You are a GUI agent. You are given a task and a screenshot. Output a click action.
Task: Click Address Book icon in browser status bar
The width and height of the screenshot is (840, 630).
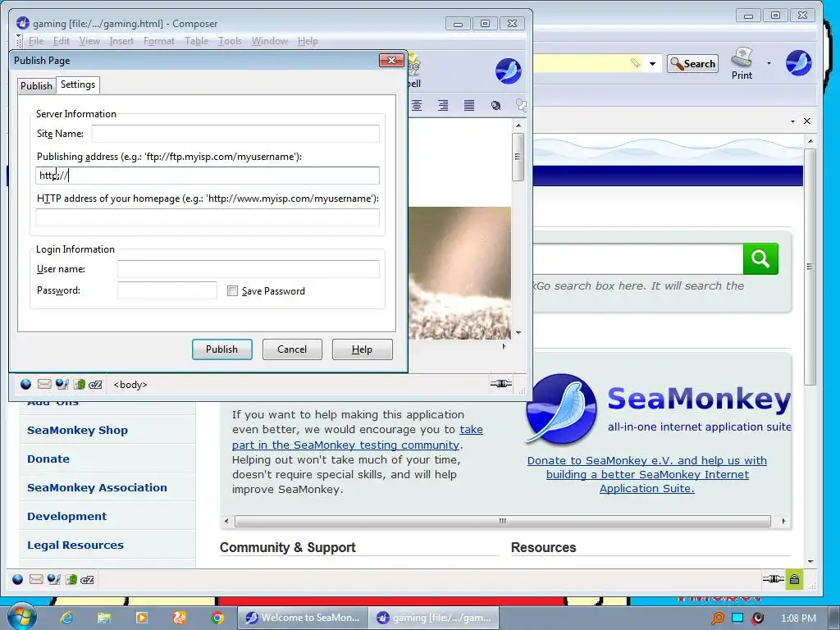[71, 580]
